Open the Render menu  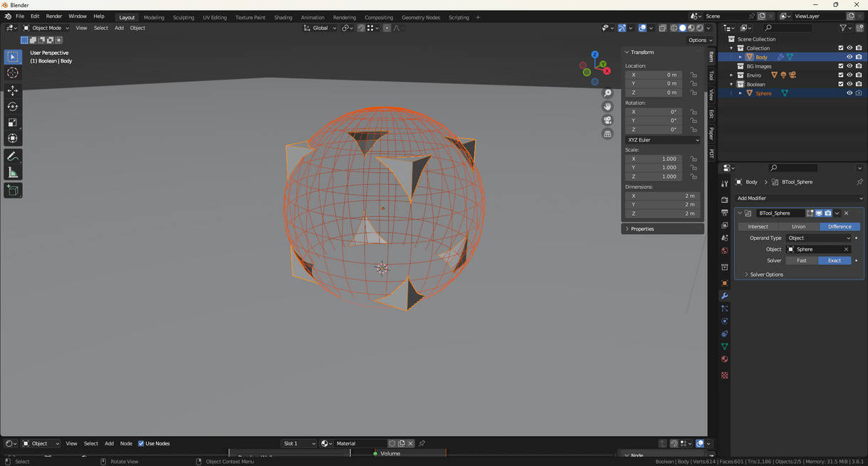click(x=54, y=16)
